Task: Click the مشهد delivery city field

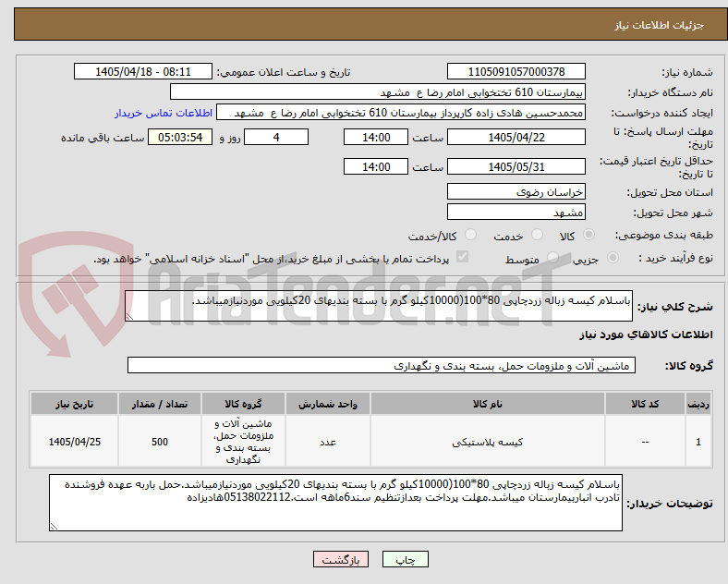Action: [x=516, y=213]
